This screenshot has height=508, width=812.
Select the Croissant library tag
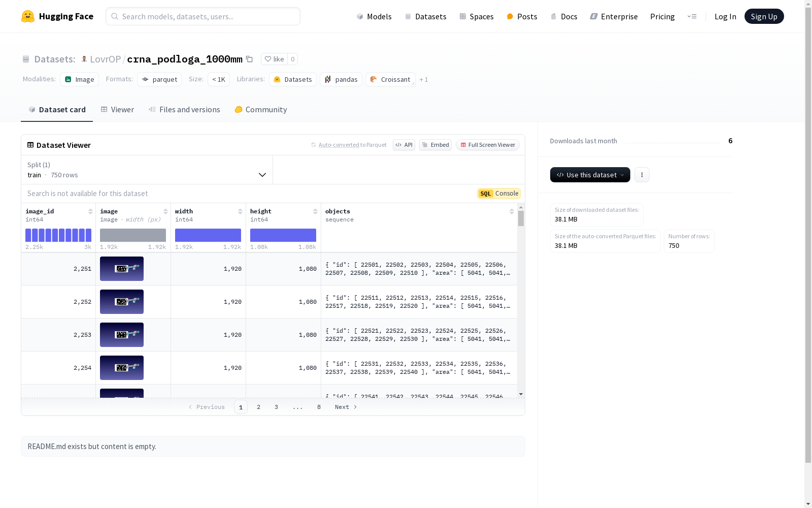click(390, 79)
